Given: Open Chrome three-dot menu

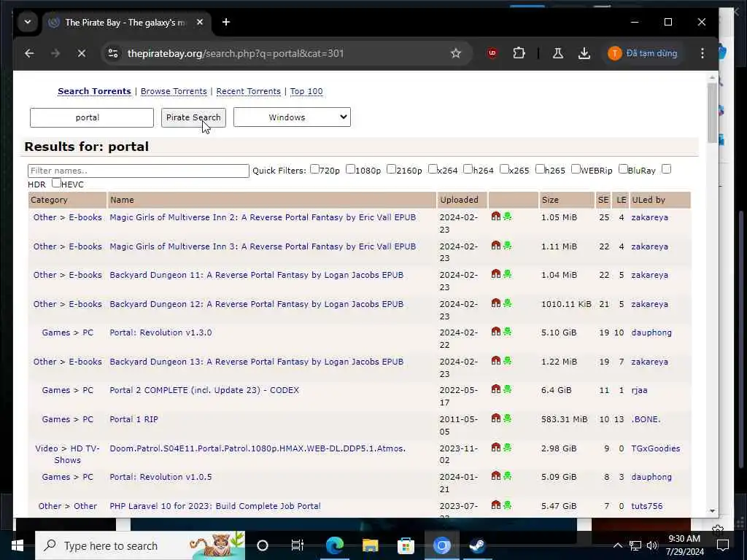Looking at the screenshot, I should pos(703,53).
